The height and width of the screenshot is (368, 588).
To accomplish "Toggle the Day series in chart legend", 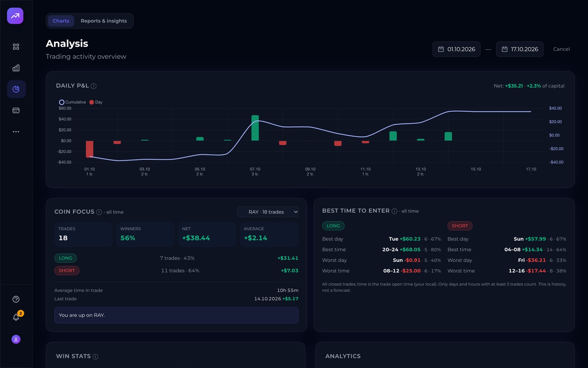I will coord(96,102).
